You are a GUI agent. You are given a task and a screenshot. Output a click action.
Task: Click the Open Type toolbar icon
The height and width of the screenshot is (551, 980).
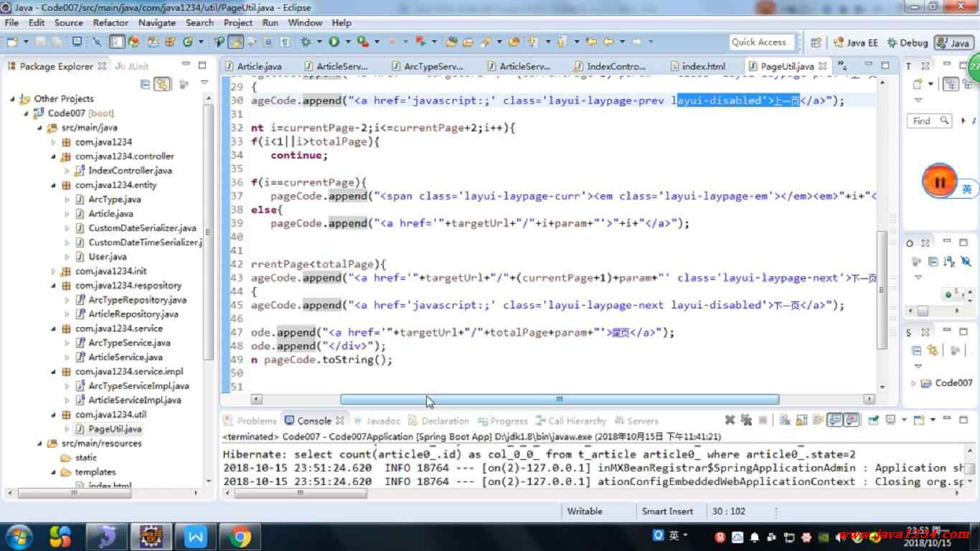(451, 42)
